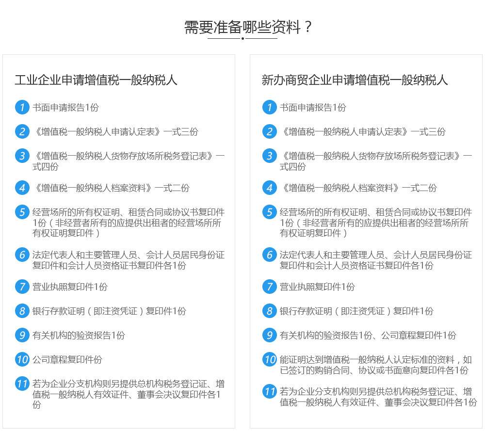485x448 pixels.
Task: Click 书面申请报告1份 in 工业企业 list
Action: tap(65, 107)
